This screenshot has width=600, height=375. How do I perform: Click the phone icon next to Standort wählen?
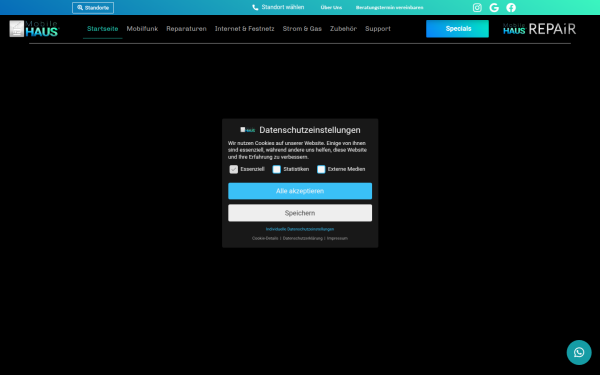pos(255,7)
